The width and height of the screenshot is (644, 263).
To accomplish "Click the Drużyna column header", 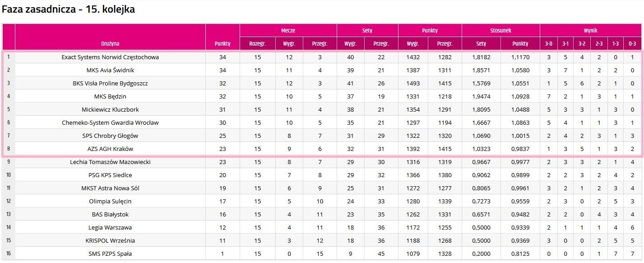I will click(x=110, y=44).
